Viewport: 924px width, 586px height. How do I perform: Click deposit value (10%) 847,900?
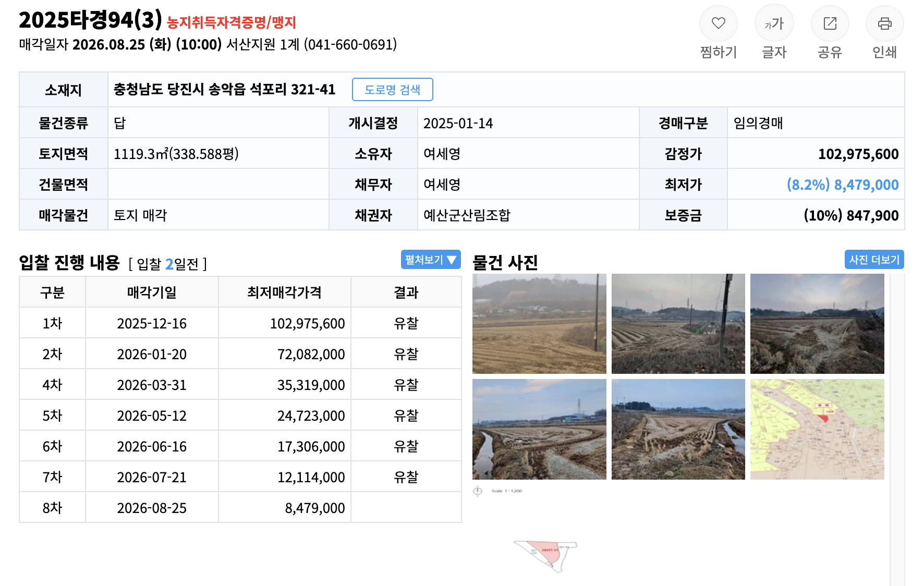[x=851, y=216]
